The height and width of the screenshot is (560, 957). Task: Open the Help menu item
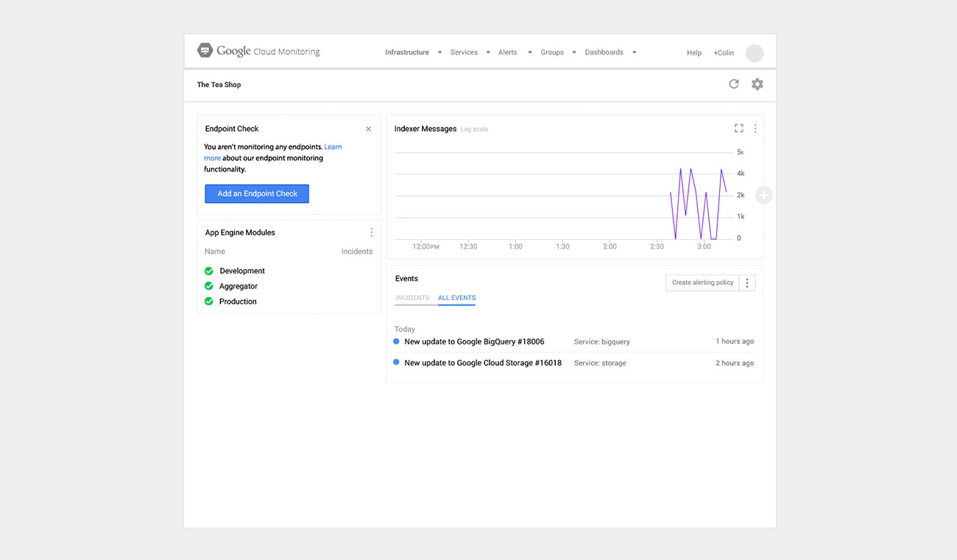[x=694, y=53]
